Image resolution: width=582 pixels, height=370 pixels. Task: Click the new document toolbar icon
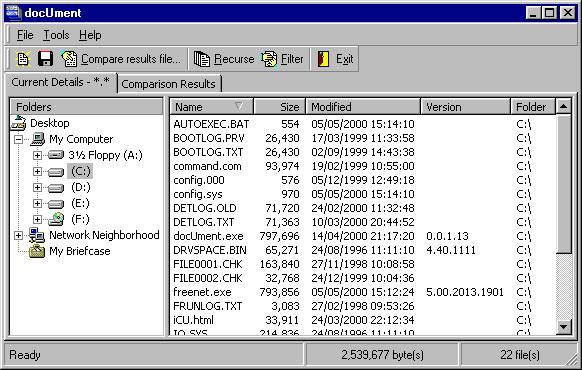[23, 59]
